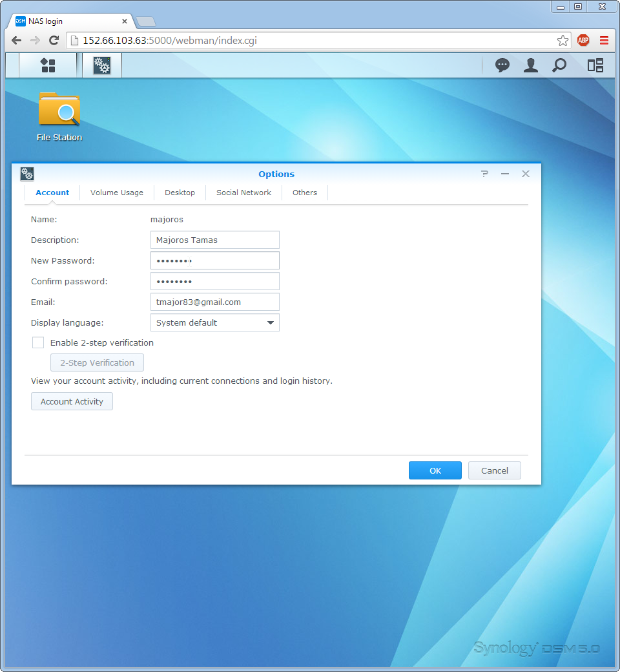
Task: Click the Options taskbar icon
Action: point(102,65)
